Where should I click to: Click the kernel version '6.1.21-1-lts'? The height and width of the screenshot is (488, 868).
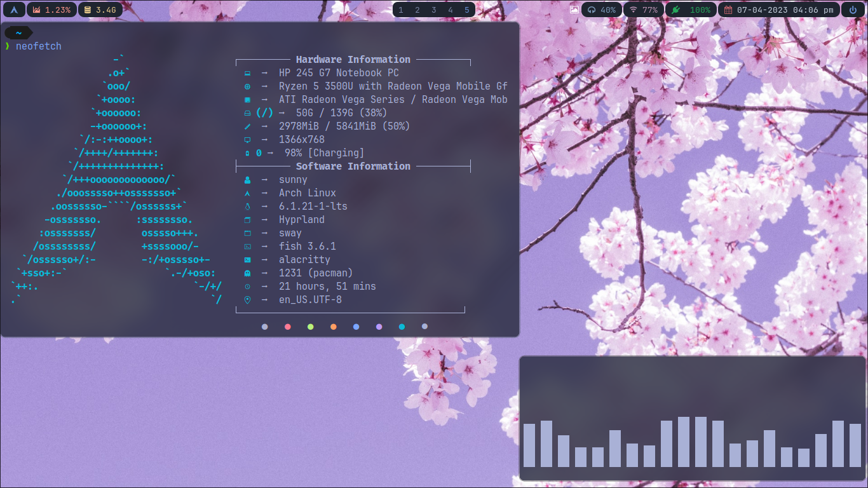point(313,207)
